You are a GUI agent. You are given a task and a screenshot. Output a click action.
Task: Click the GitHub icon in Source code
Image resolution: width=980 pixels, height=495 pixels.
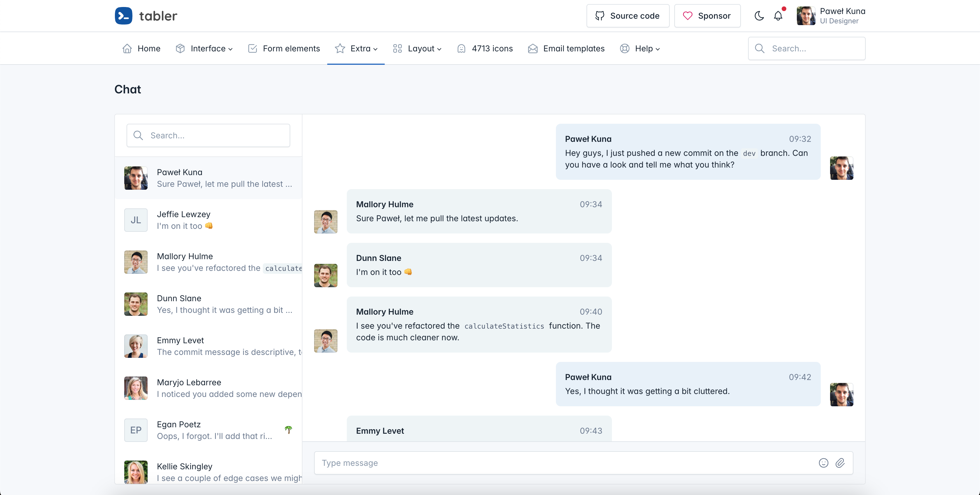point(600,15)
